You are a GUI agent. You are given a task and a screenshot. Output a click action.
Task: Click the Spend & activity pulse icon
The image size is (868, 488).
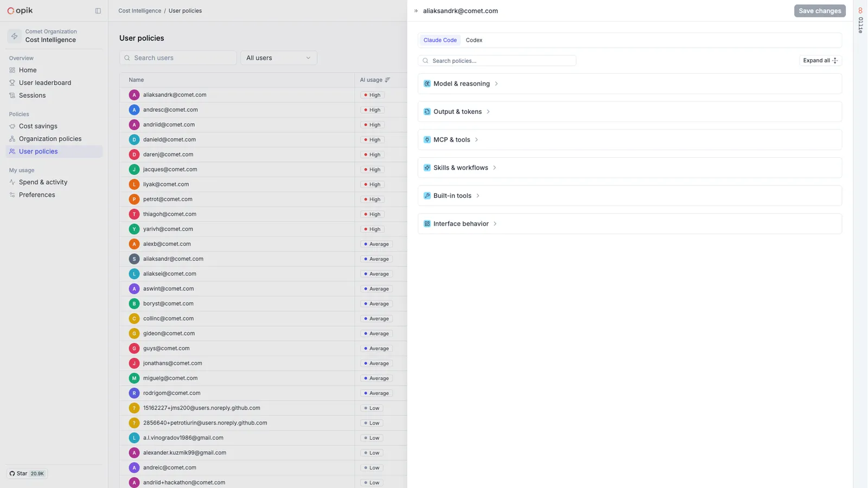click(12, 182)
